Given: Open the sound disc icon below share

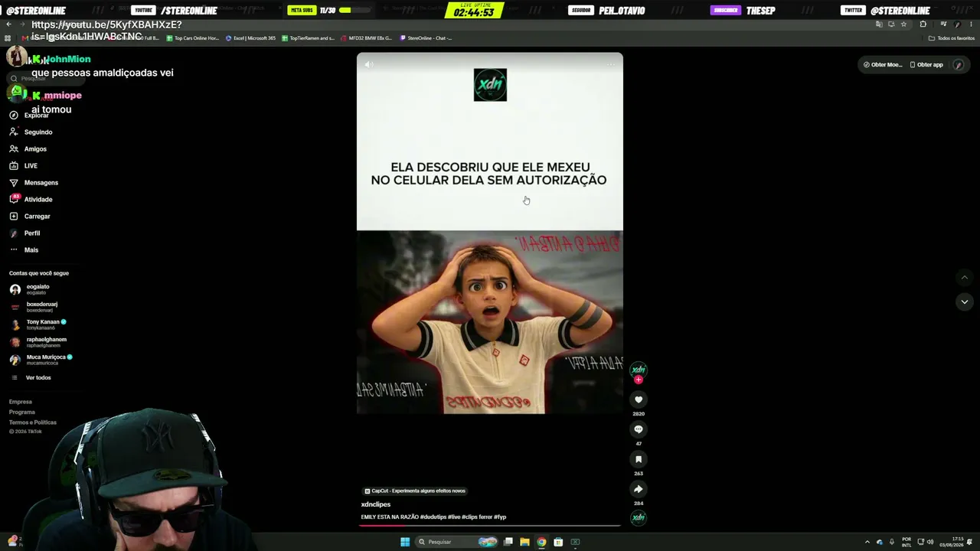Looking at the screenshot, I should (x=639, y=518).
